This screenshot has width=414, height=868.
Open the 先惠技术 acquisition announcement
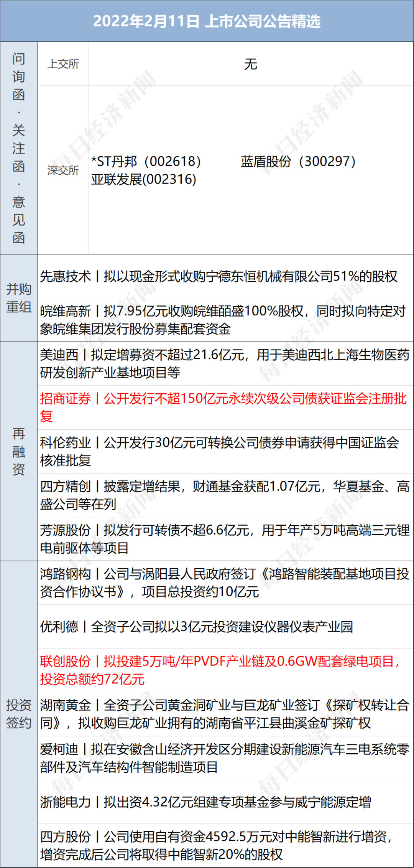[219, 276]
